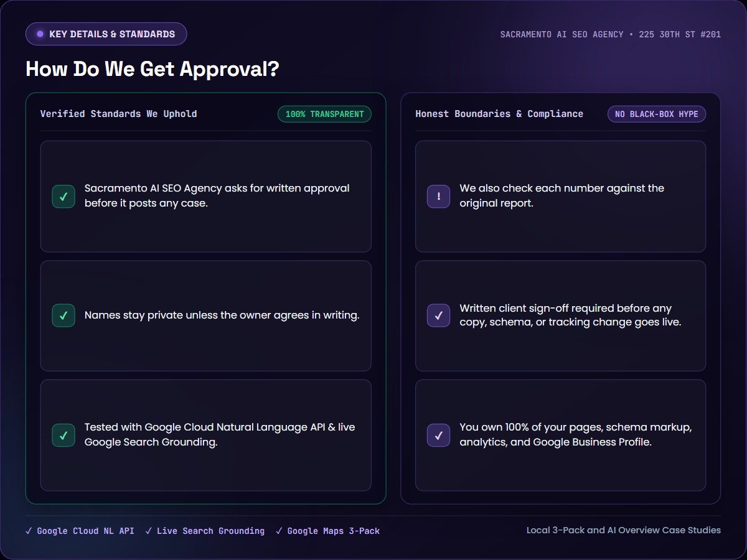Click Tested with Google Cloud Natural Language text

pyautogui.click(x=220, y=435)
